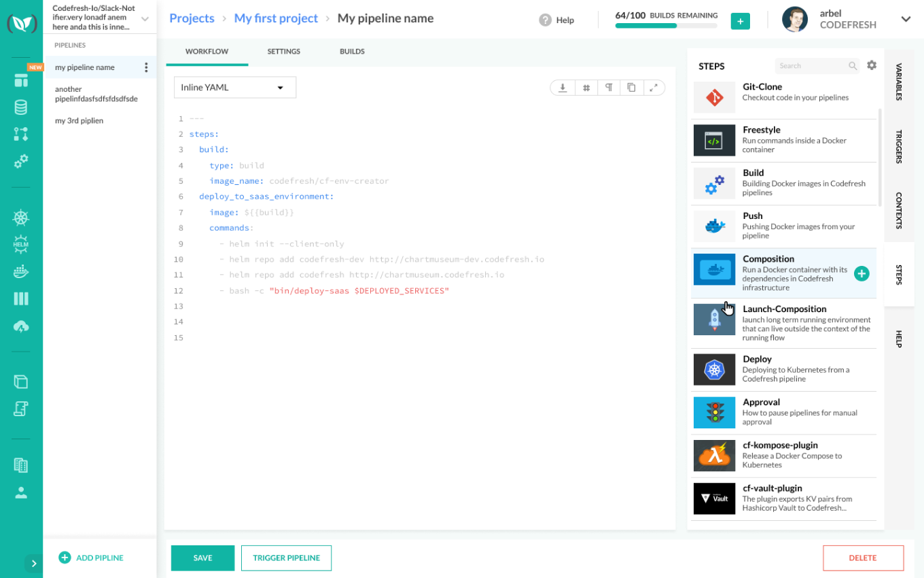The height and width of the screenshot is (578, 924).
Task: Click the copy YAML toolbar icon
Action: (631, 87)
